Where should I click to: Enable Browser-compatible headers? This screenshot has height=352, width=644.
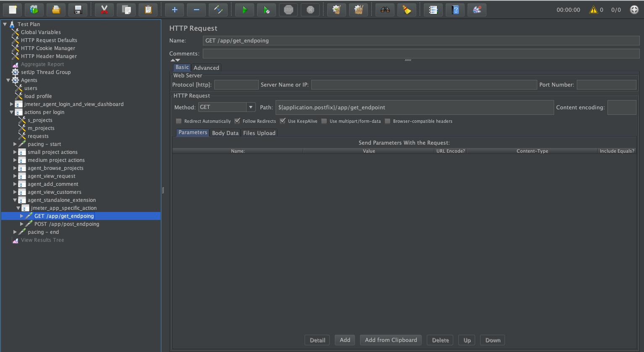(x=387, y=121)
